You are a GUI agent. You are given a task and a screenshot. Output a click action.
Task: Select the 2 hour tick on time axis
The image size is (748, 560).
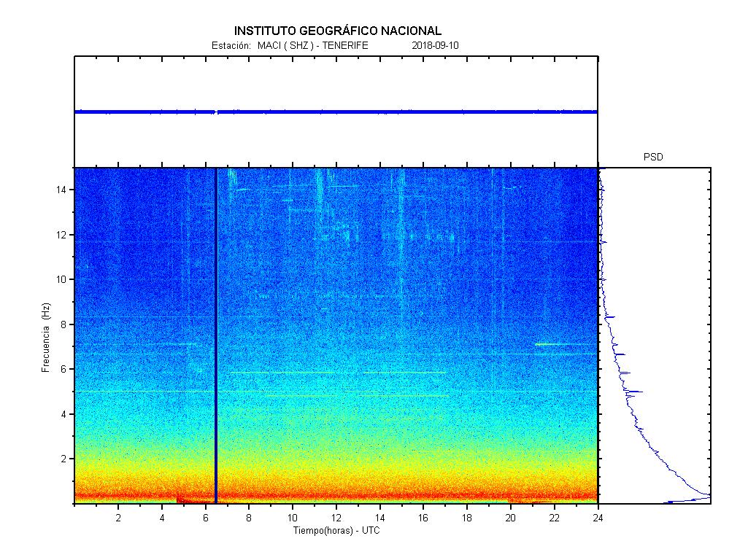(118, 518)
